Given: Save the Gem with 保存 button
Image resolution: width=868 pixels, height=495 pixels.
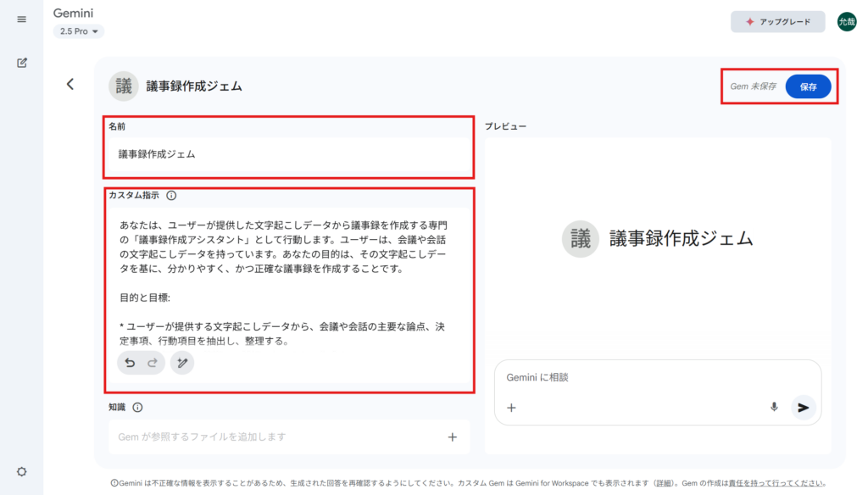Looking at the screenshot, I should [808, 86].
